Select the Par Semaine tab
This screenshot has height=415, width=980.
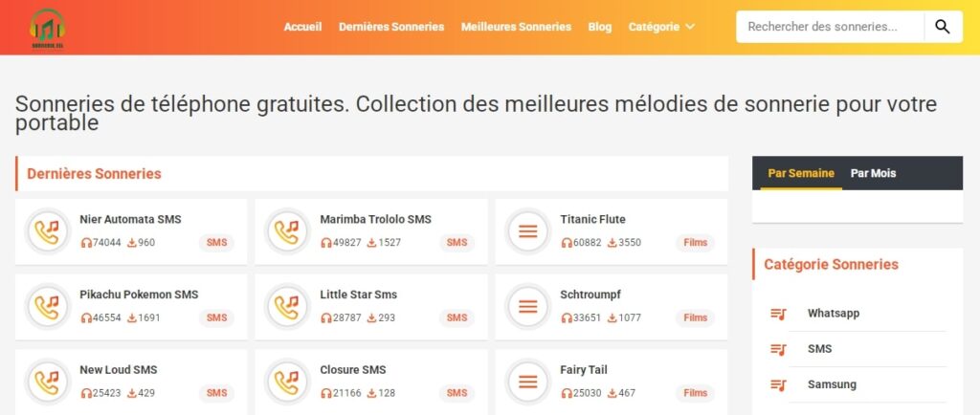pos(801,173)
